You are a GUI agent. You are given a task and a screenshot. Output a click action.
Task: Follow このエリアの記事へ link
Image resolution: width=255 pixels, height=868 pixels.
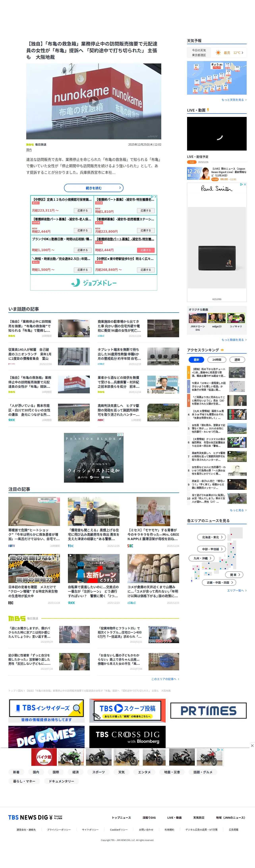(165, 679)
